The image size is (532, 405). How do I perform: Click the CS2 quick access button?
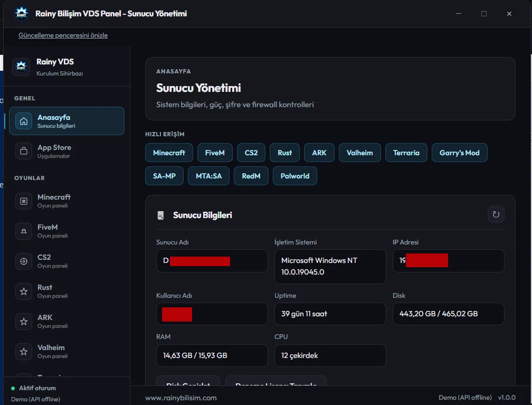[x=251, y=153]
